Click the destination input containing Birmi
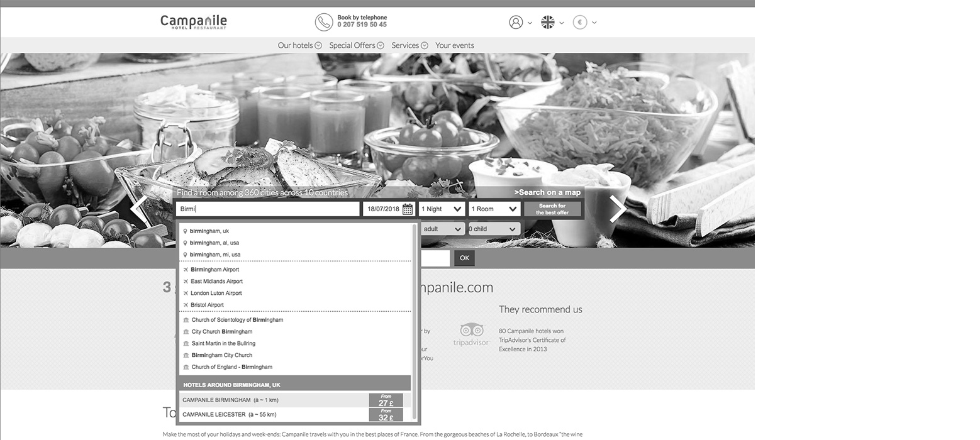 268,209
